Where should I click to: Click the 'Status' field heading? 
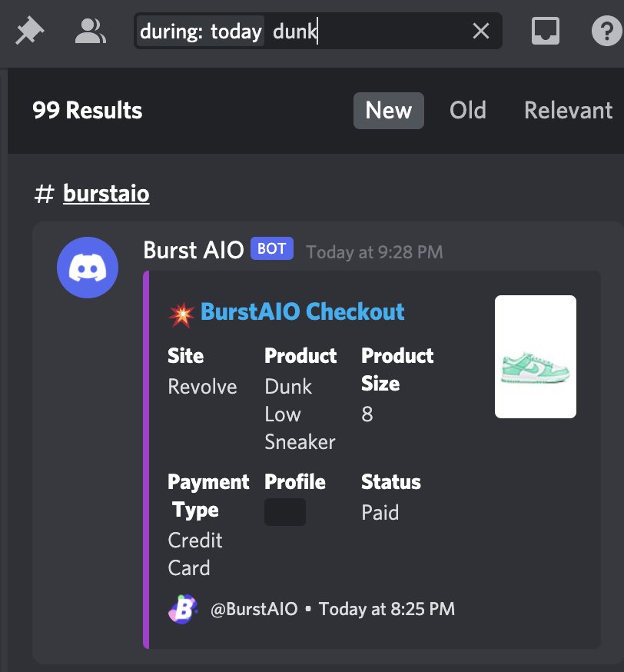[x=391, y=482]
